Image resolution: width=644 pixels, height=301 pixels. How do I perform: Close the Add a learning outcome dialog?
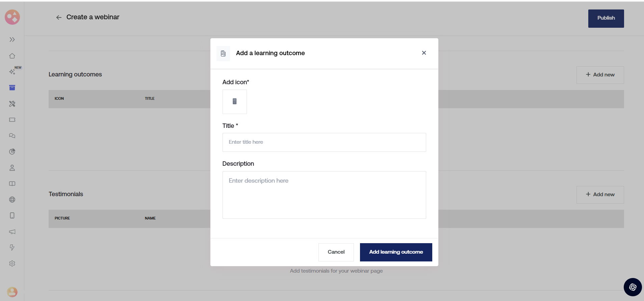point(424,53)
